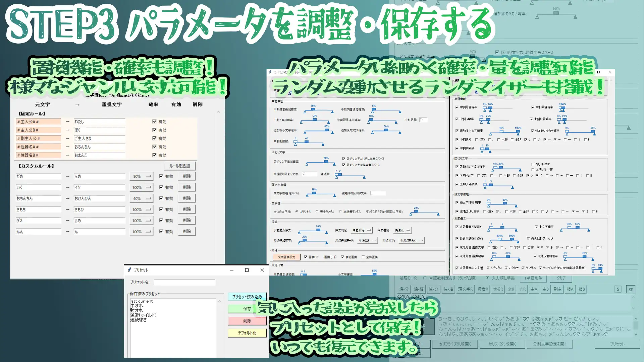The width and height of the screenshot is (644, 362).
Task: Activate the 全R toolbar button
Action: pyautogui.click(x=511, y=288)
